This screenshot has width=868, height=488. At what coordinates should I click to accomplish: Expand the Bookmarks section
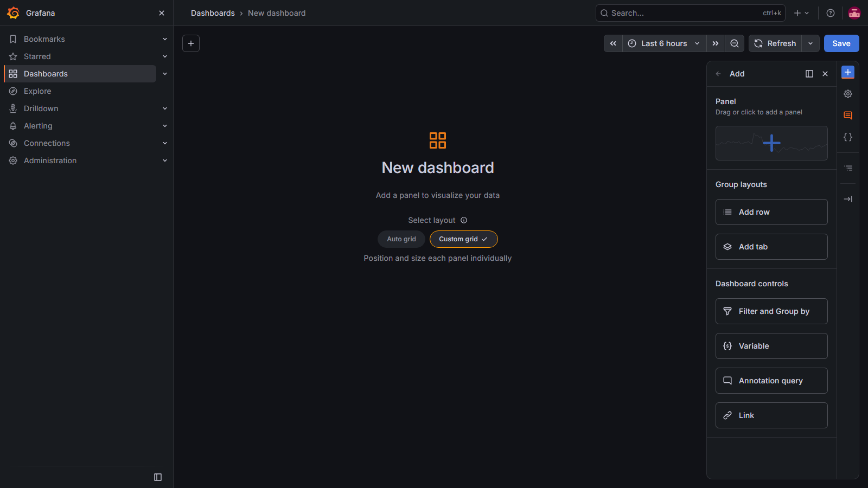(x=165, y=39)
